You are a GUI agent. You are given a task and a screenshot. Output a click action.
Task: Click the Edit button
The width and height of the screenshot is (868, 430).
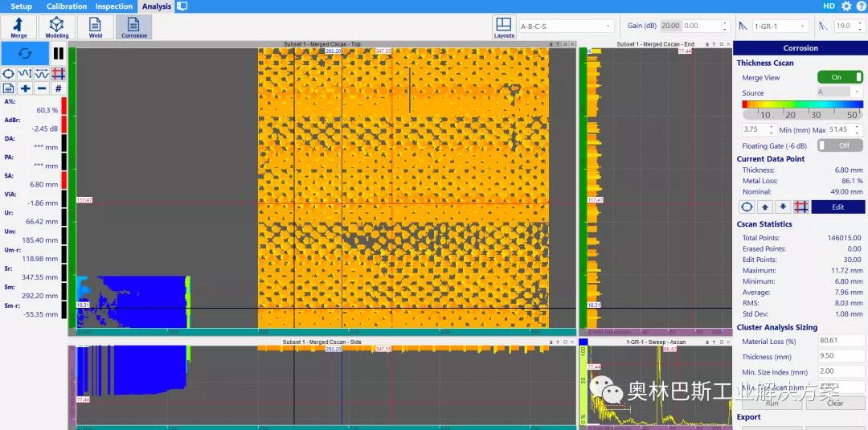(x=837, y=207)
